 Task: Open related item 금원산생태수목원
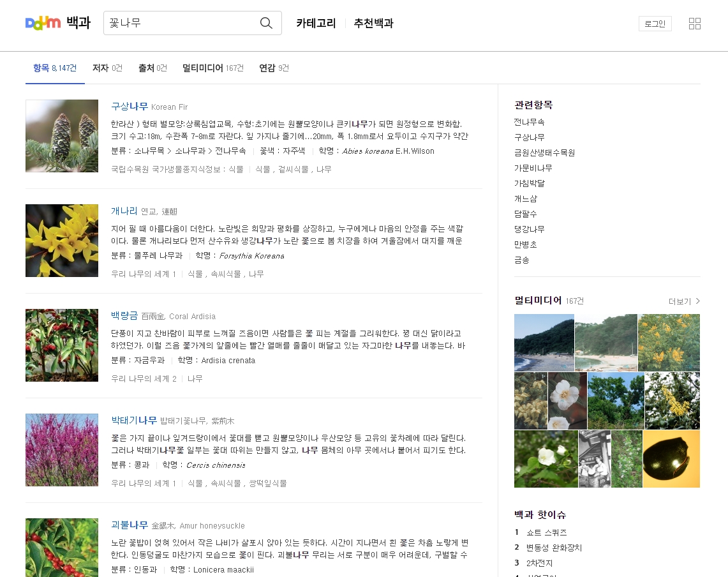click(545, 153)
